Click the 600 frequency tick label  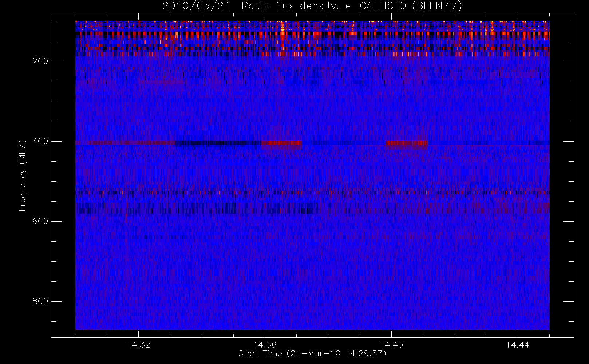(x=40, y=221)
